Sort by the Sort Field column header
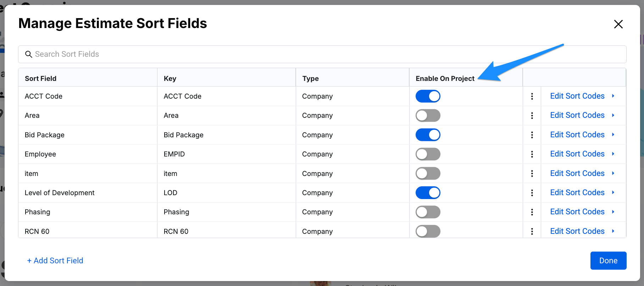 41,78
